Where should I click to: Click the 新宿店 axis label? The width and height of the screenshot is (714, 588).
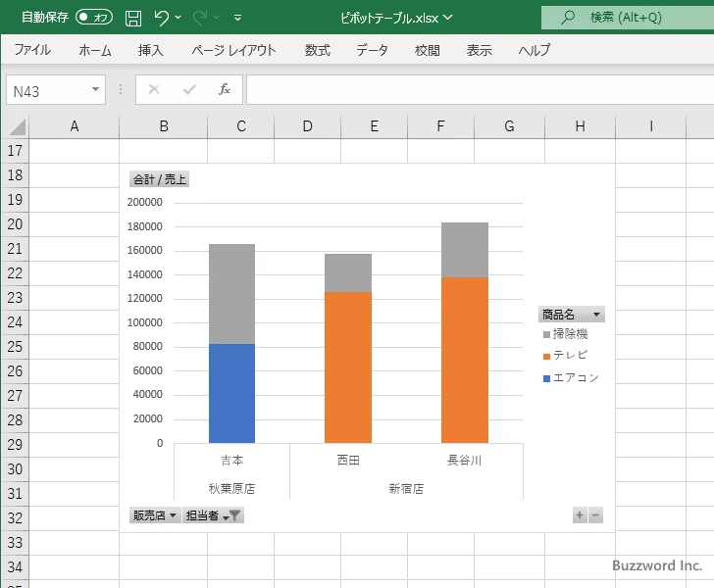click(406, 489)
